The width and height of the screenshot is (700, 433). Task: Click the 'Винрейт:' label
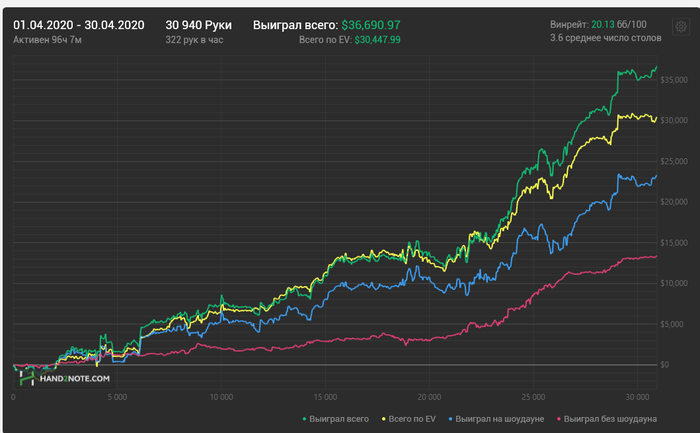[569, 25]
